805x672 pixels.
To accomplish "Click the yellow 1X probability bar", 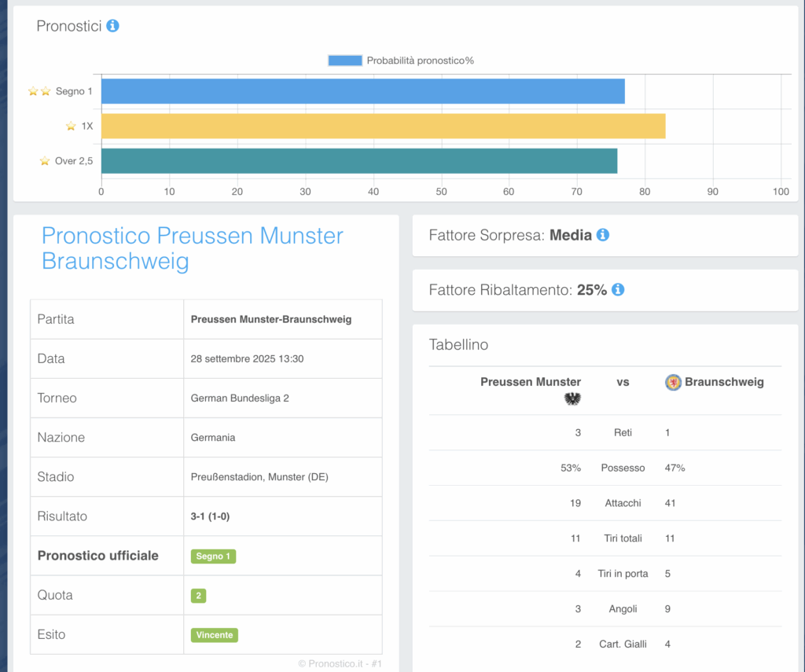I will click(x=383, y=126).
